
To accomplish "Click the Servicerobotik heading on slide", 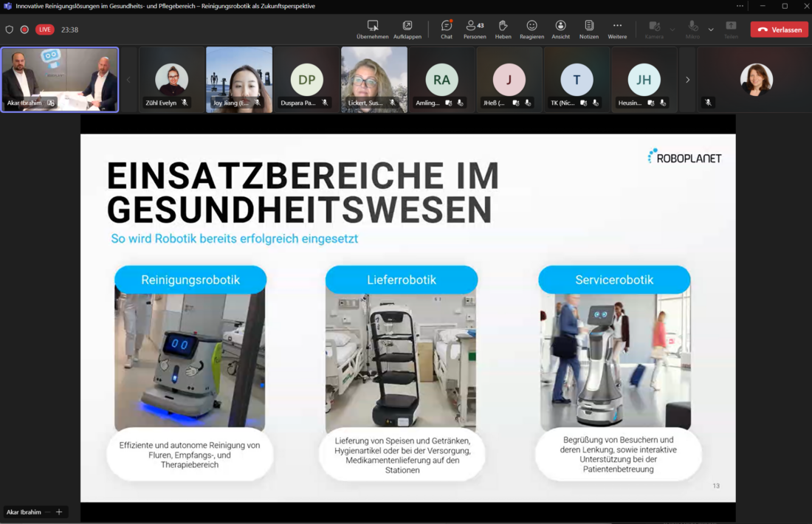I will tap(614, 280).
